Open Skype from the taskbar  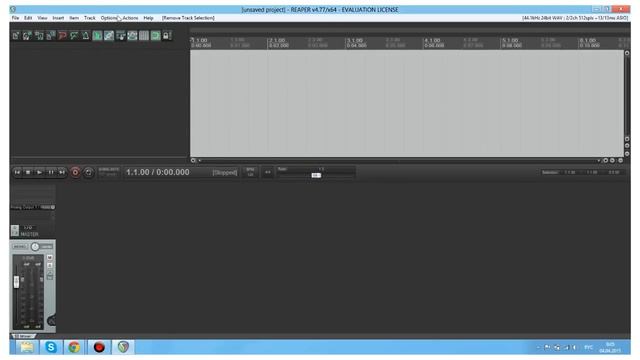[51, 347]
